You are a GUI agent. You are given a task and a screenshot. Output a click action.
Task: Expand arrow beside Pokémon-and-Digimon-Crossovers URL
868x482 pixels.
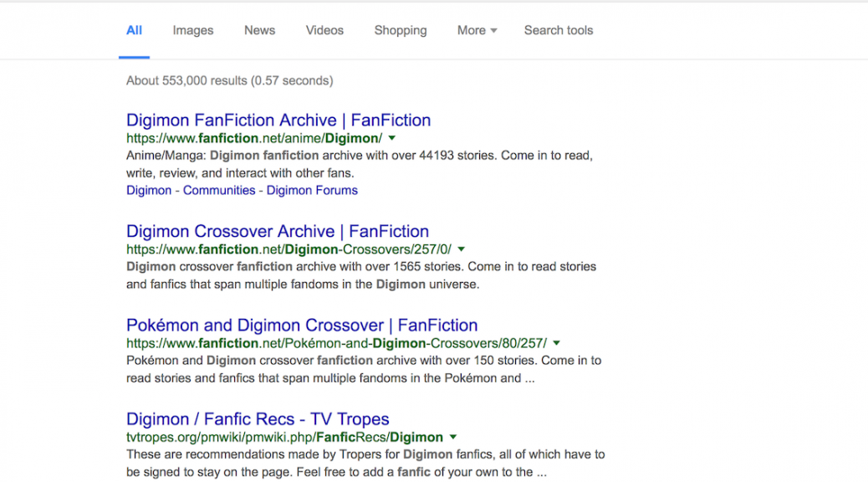click(557, 343)
